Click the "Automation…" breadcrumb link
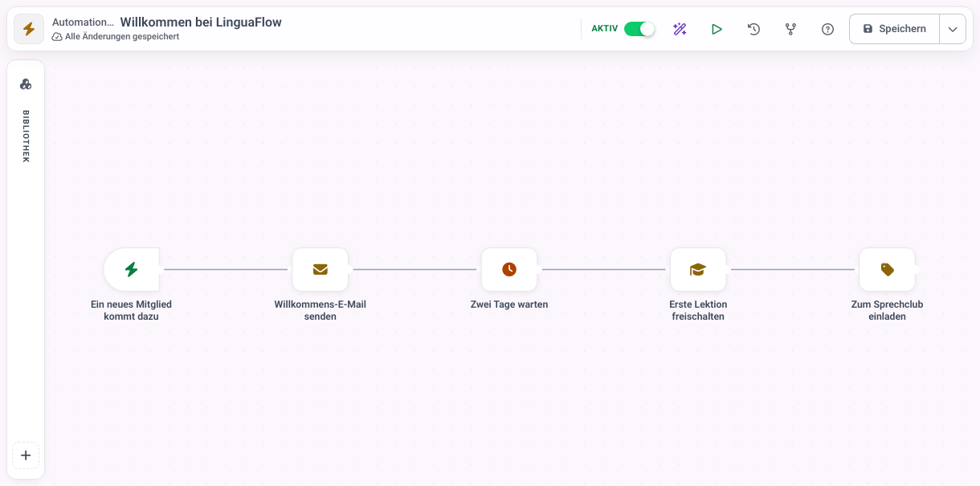The height and width of the screenshot is (486, 980). coord(83,22)
